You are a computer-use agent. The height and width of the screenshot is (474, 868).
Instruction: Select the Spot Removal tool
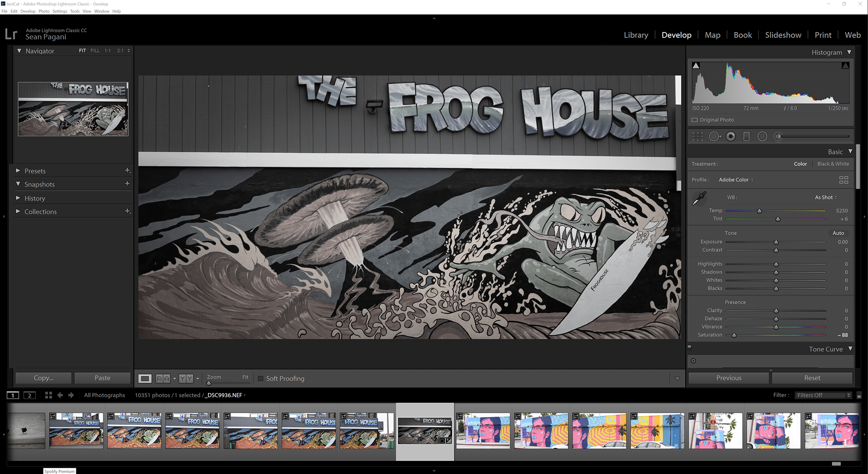(x=715, y=136)
